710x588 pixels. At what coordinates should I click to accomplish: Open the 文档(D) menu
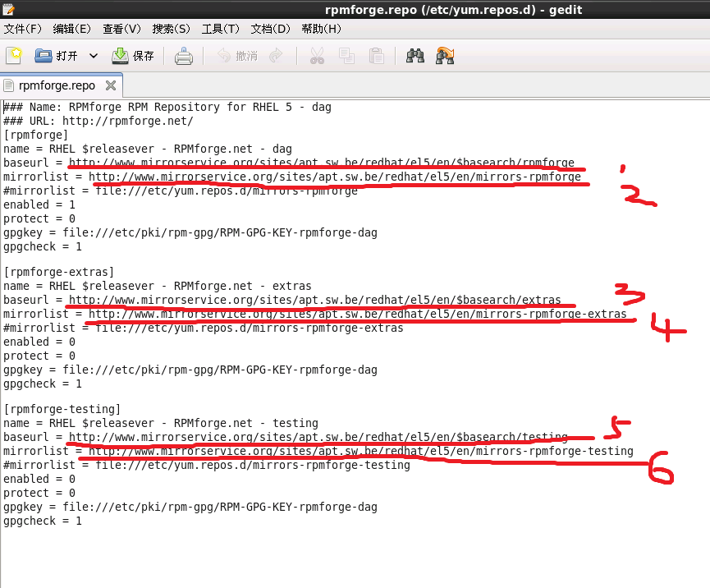click(270, 29)
